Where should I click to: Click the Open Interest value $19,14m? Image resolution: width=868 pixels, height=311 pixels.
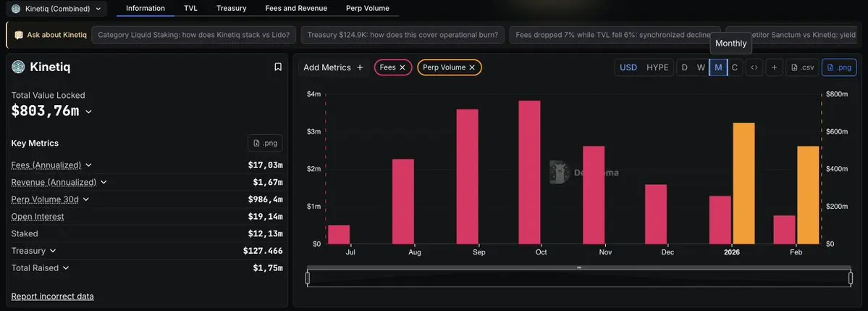(265, 217)
